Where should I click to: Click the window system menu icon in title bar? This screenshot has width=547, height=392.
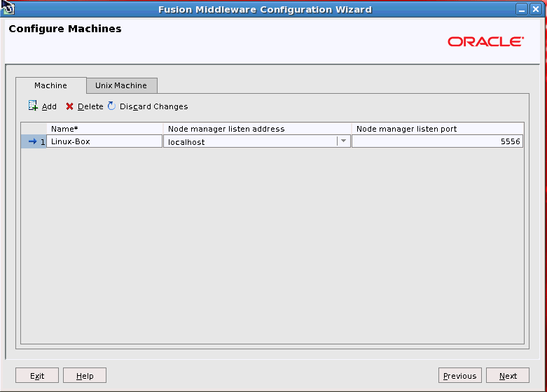(x=8, y=8)
